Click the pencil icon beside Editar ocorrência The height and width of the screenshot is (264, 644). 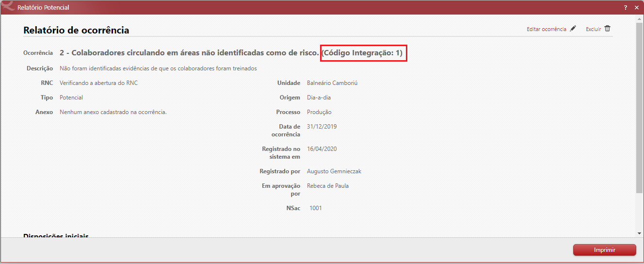(573, 29)
